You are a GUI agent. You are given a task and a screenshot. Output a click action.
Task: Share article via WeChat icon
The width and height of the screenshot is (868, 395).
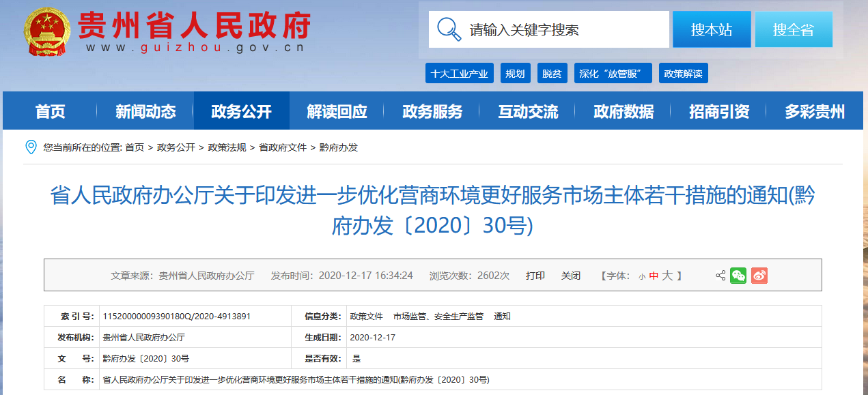point(738,276)
